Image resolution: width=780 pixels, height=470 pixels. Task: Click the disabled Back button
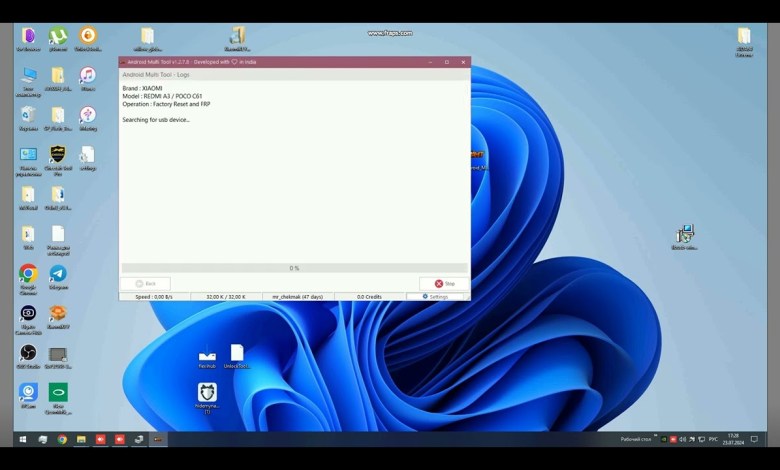tap(146, 284)
